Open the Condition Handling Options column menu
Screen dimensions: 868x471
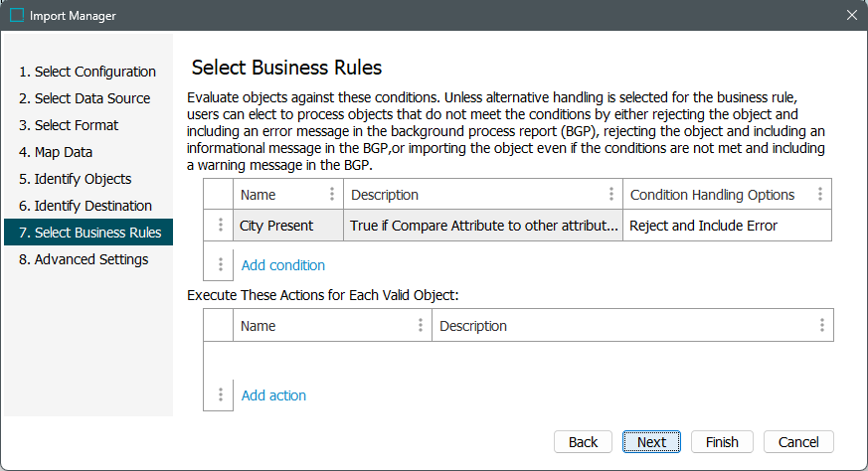(820, 195)
